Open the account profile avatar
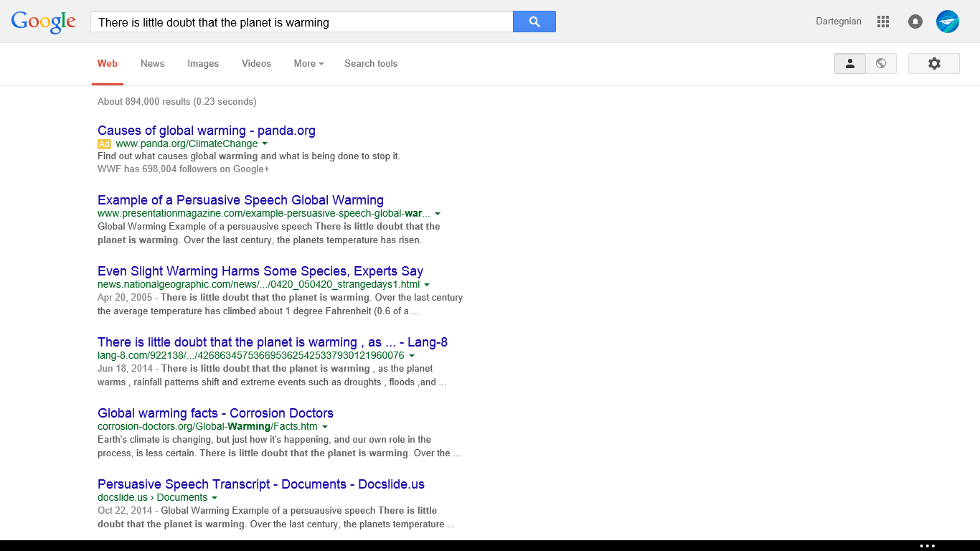This screenshot has width=980, height=551. pyautogui.click(x=948, y=22)
